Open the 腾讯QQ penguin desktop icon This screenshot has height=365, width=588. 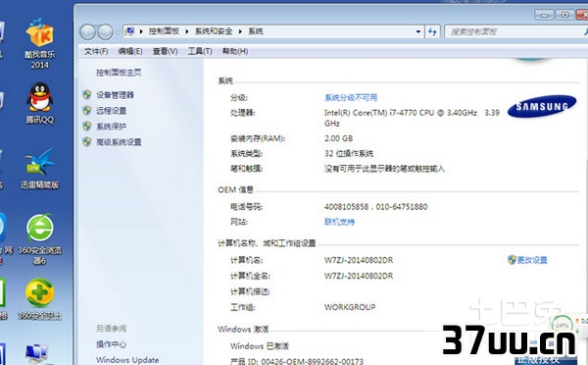40,103
